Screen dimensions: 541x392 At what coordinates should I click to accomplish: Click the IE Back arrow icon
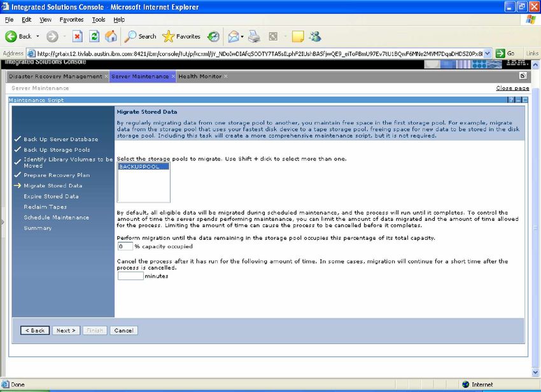pyautogui.click(x=11, y=36)
